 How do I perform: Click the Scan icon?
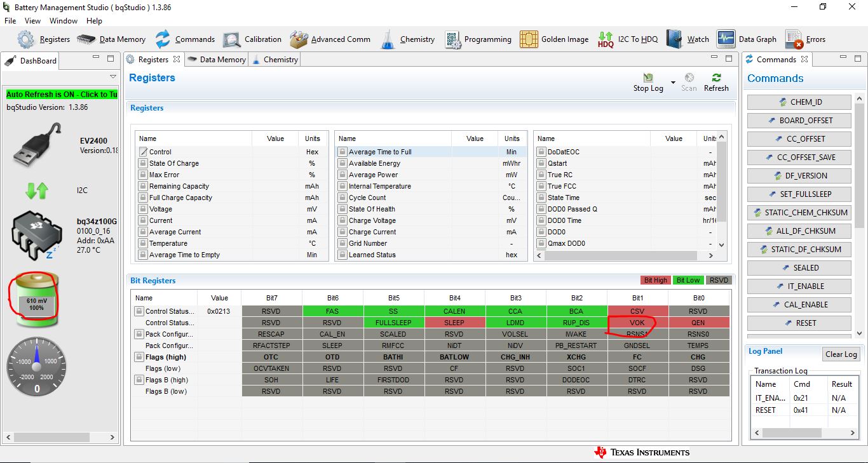[689, 77]
